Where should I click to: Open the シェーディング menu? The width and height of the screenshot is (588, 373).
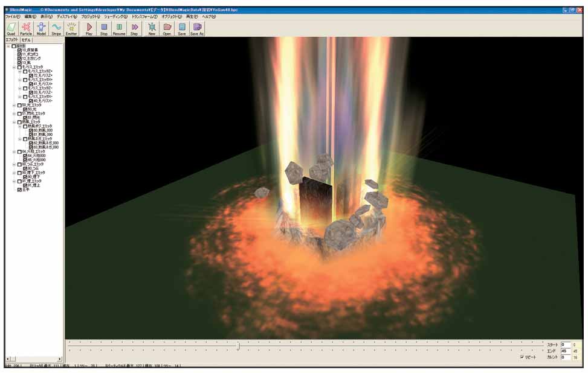click(116, 16)
